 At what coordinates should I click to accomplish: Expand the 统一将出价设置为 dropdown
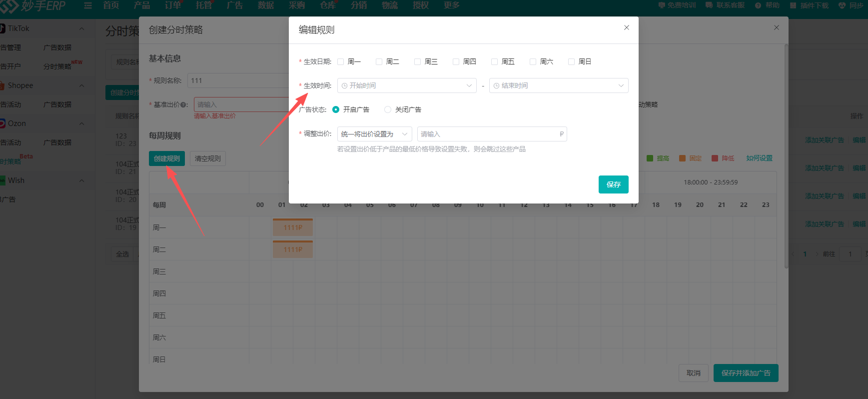[x=374, y=134]
